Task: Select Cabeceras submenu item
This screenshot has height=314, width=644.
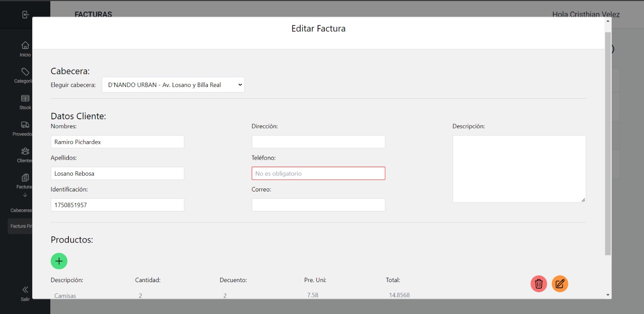Action: (21, 210)
